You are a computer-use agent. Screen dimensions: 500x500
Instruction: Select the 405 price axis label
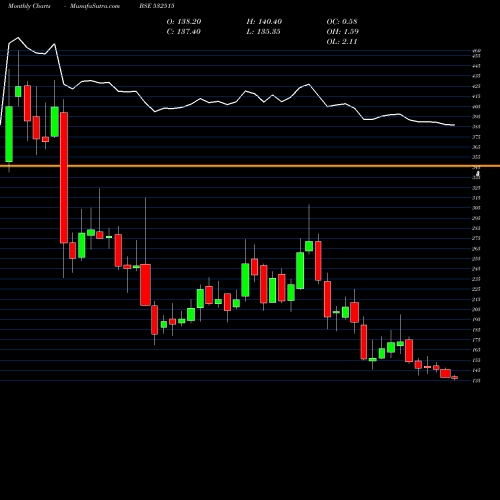coord(476,107)
